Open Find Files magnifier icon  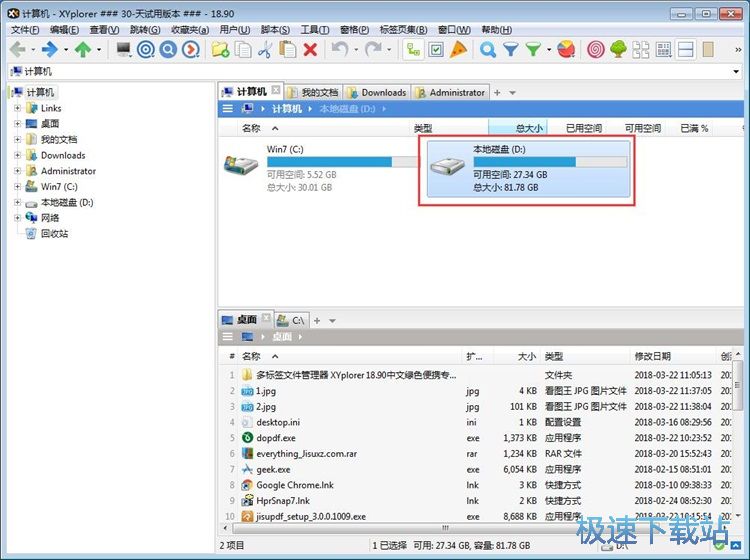point(487,49)
